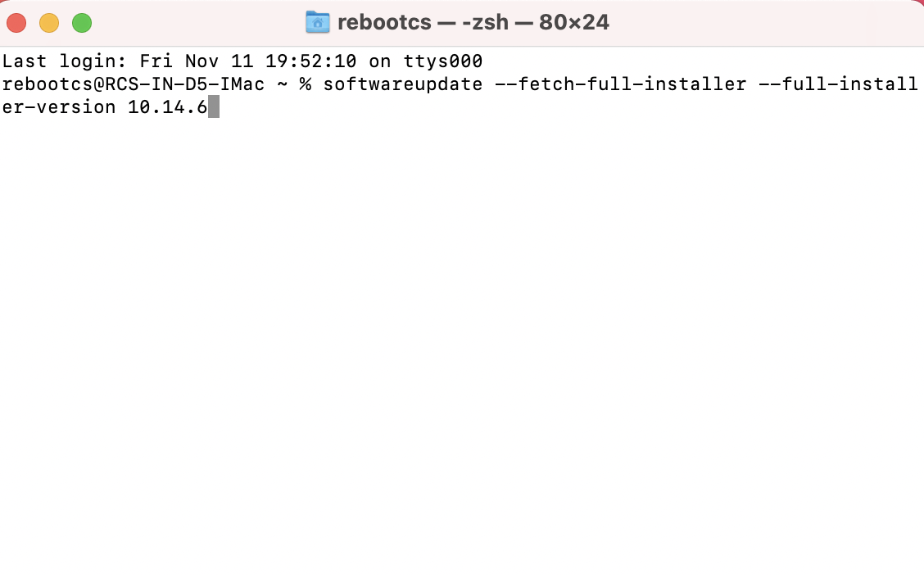Click the window title "rebootcs — -zsh — 80×24"
Viewport: 924px width, 575px height.
(473, 22)
